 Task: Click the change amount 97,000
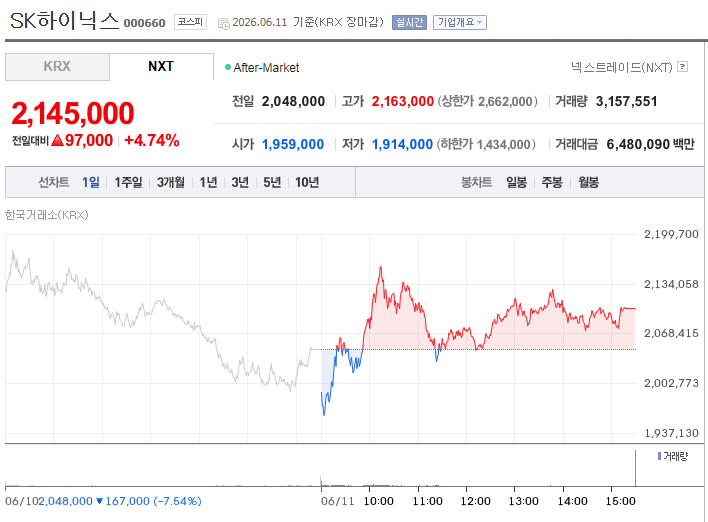[x=88, y=140]
